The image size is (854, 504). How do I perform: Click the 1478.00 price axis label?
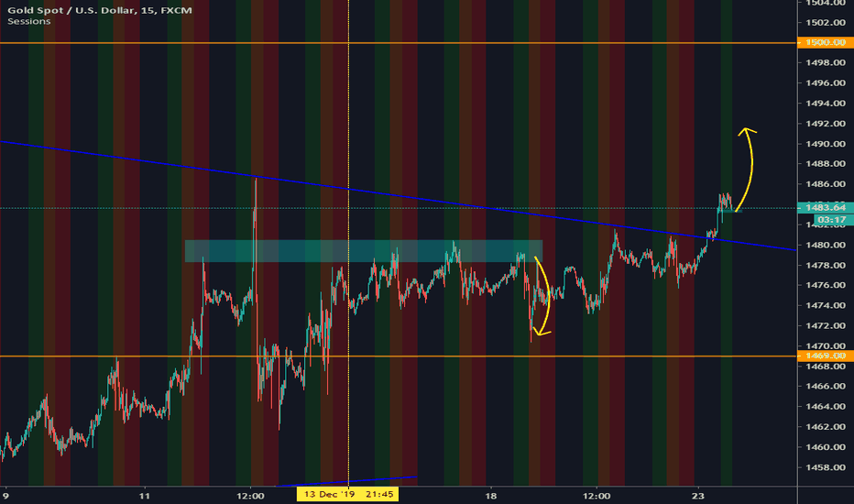tap(825, 266)
